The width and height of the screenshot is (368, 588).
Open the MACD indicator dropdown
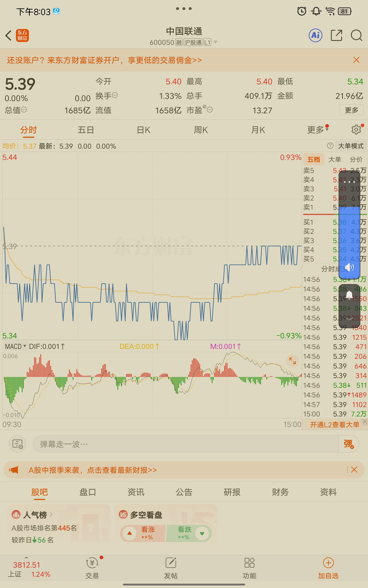click(15, 346)
